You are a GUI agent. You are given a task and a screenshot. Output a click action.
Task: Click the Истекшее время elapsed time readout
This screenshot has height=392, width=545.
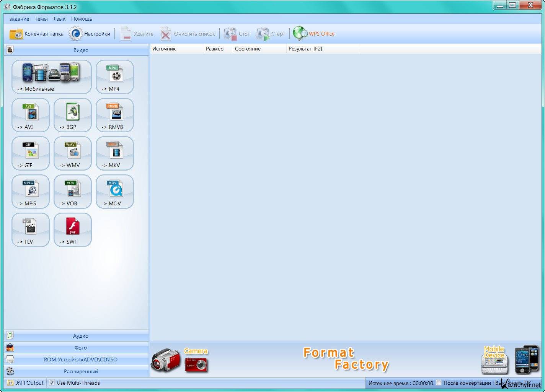coord(400,383)
